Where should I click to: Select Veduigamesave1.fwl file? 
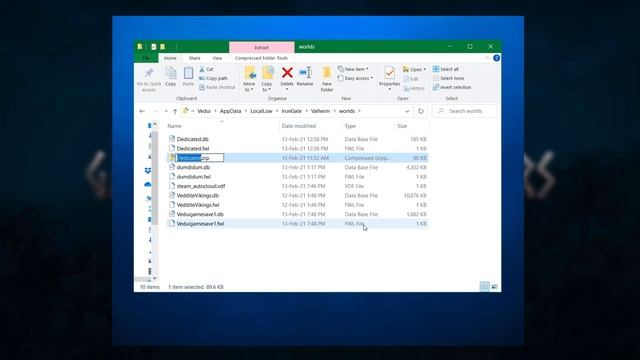tap(200, 224)
